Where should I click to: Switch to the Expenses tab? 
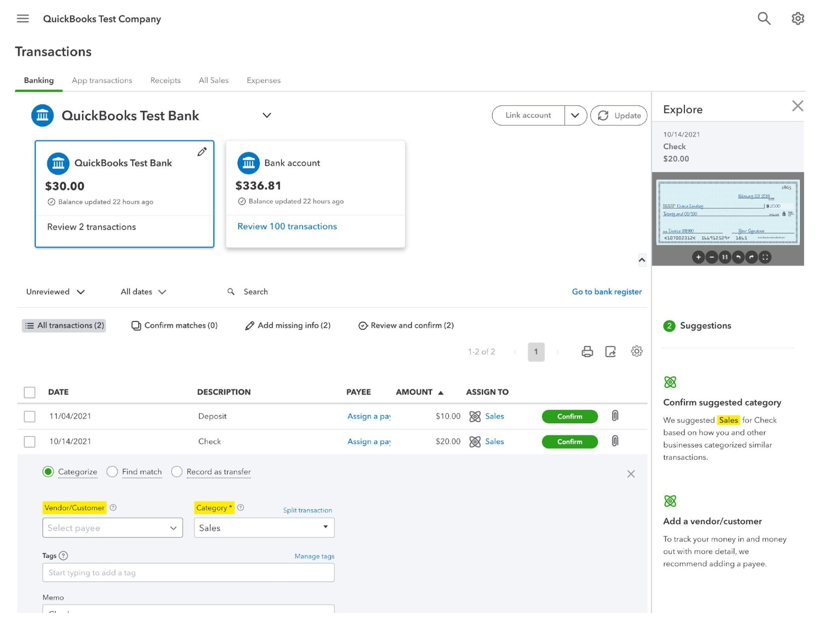click(x=263, y=80)
